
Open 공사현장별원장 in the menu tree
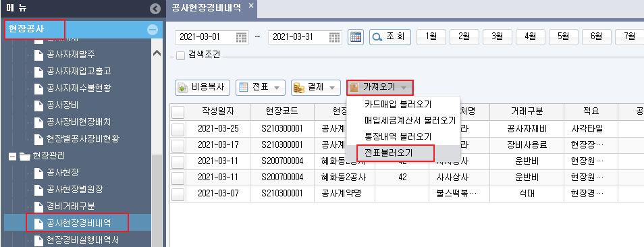tap(75, 190)
